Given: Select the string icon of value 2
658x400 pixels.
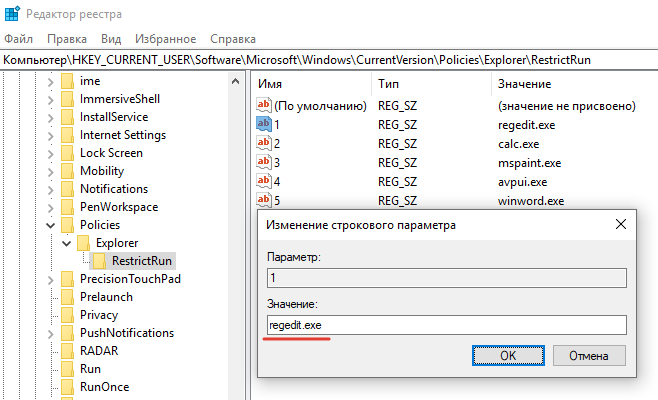Looking at the screenshot, I should (x=264, y=143).
